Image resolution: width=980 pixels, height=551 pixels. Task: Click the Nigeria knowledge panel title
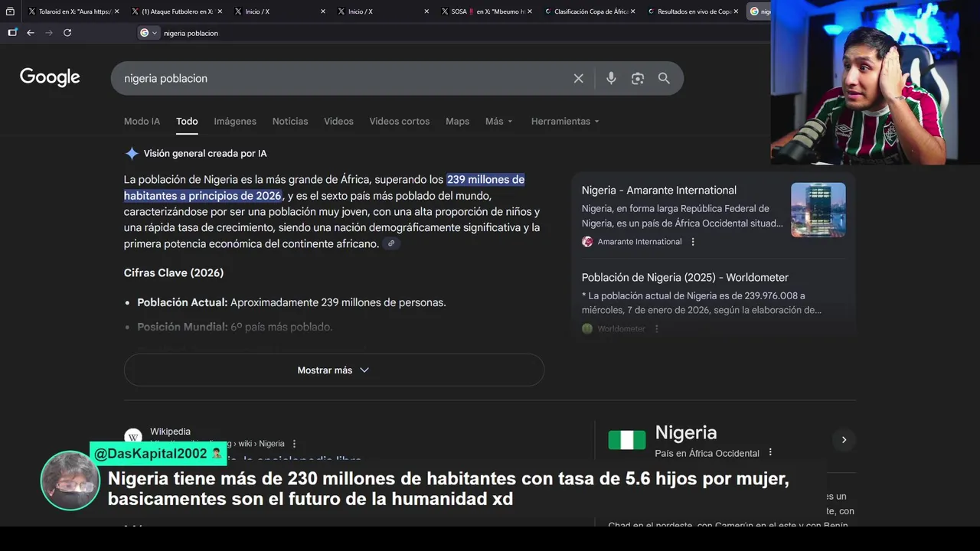pos(686,432)
